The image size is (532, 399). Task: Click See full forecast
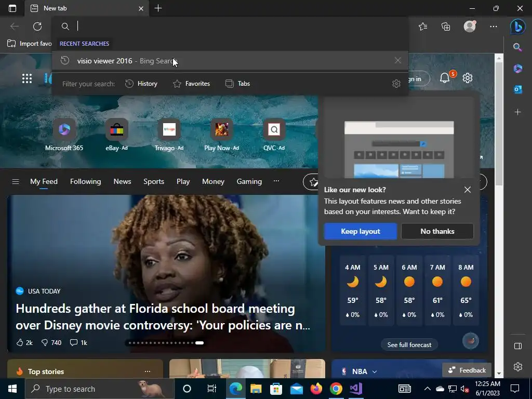(409, 345)
